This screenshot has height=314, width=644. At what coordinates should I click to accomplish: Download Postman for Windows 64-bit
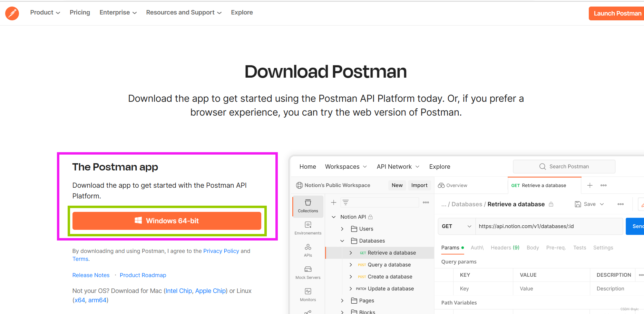coord(167,221)
